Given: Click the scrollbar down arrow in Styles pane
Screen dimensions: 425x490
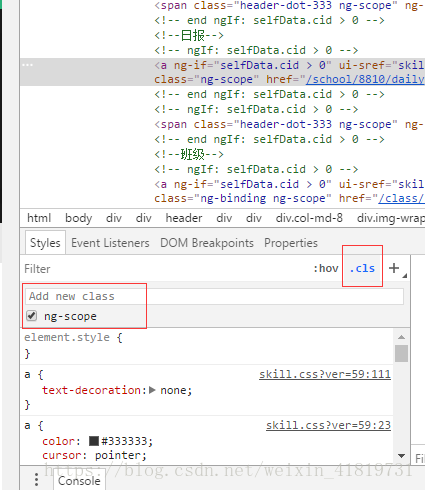Looking at the screenshot, I should [x=401, y=455].
